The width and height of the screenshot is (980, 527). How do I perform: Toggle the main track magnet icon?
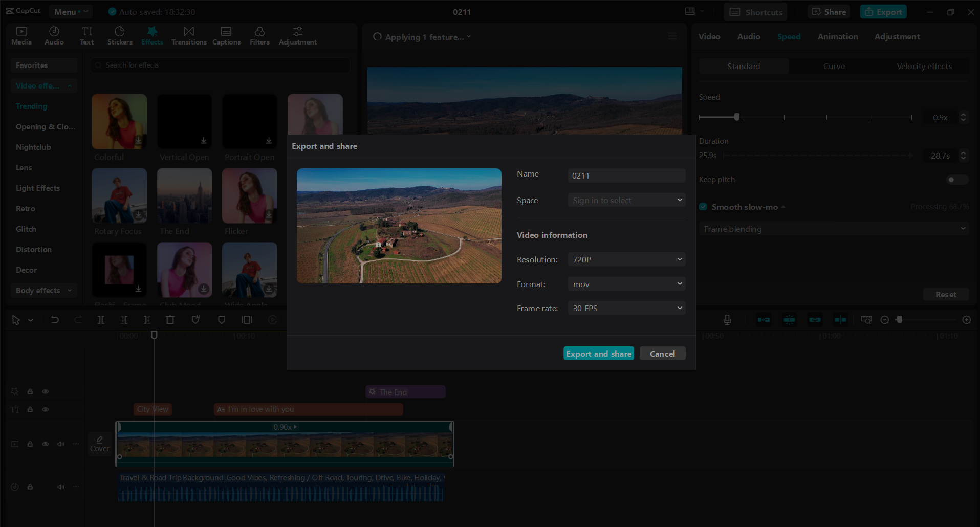click(x=764, y=320)
